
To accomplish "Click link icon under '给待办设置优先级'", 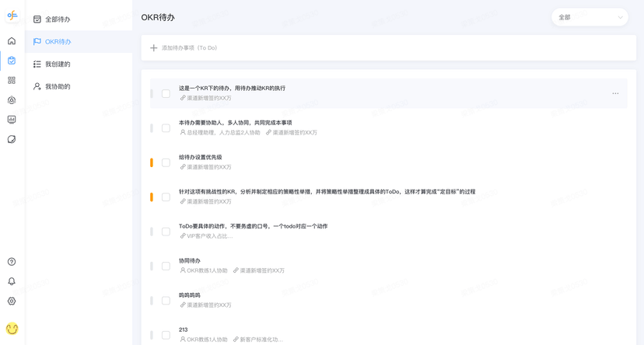I will pos(183,167).
